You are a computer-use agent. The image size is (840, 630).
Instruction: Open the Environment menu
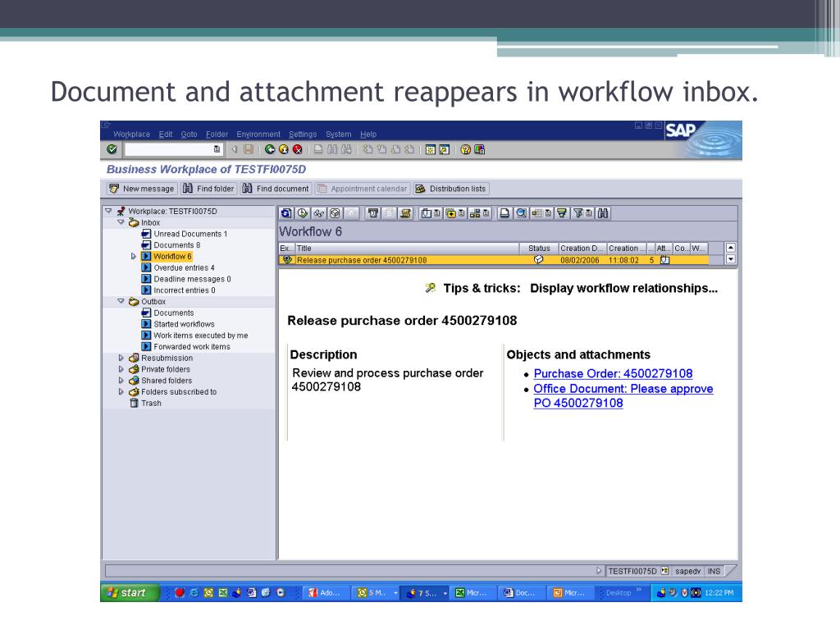click(258, 134)
